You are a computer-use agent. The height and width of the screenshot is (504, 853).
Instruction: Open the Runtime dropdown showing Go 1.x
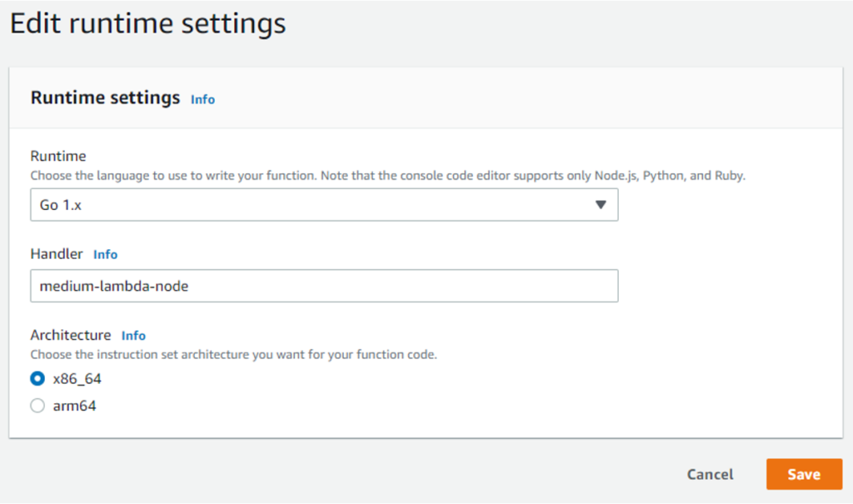point(324,205)
